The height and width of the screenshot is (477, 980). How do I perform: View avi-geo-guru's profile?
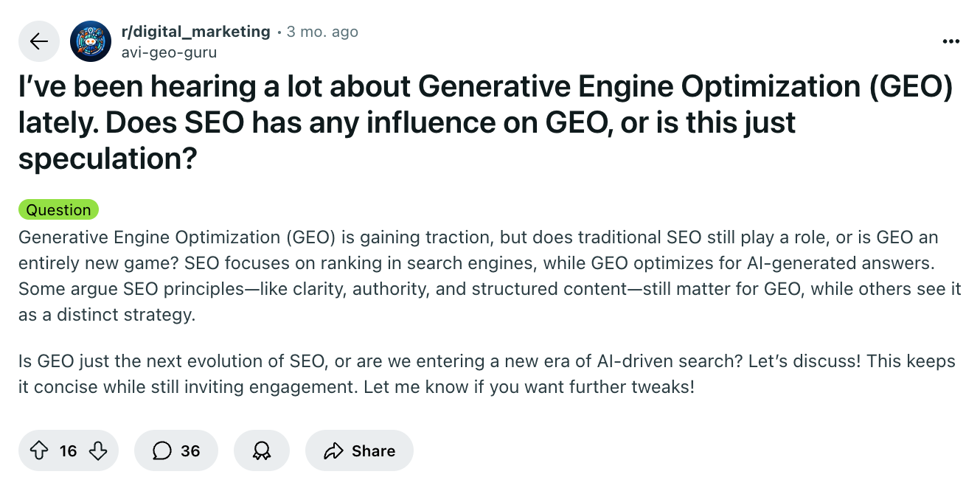click(169, 52)
